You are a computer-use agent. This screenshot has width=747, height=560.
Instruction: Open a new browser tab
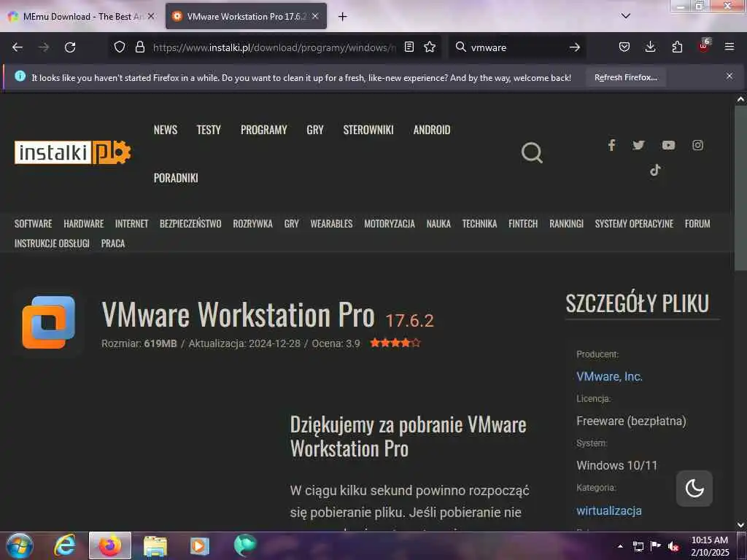[x=342, y=17]
